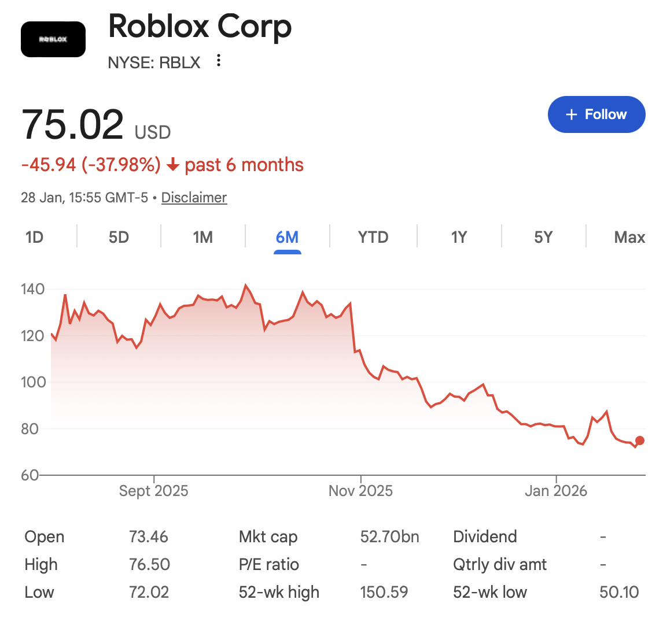Switch chart to 1Y range

(x=459, y=237)
